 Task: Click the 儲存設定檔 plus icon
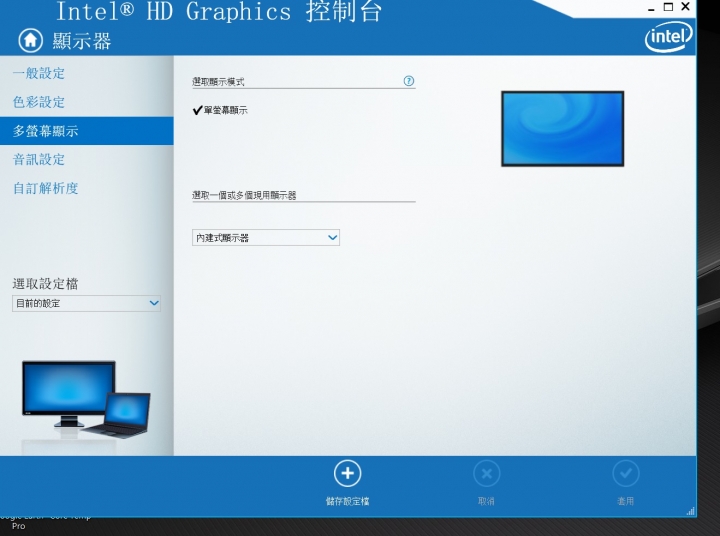pyautogui.click(x=348, y=473)
